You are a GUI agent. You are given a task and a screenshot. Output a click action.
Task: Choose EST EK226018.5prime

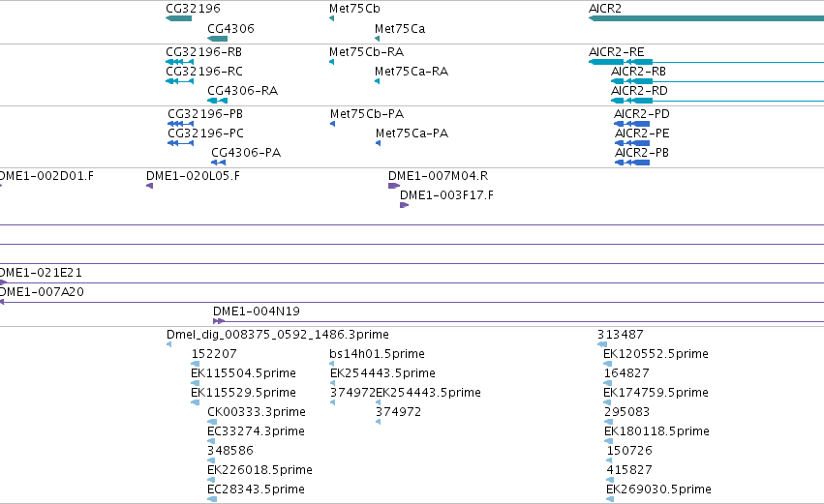coord(211,480)
